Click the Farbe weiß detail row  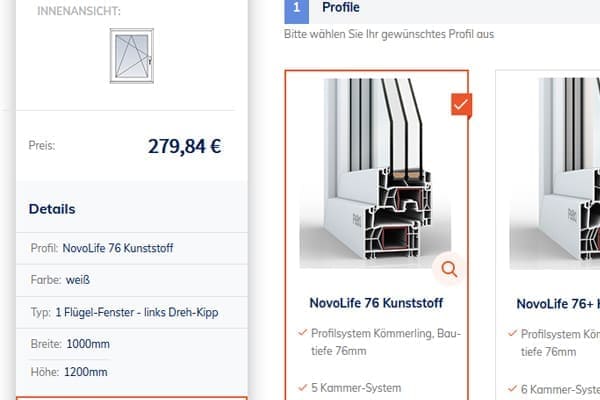[132, 280]
